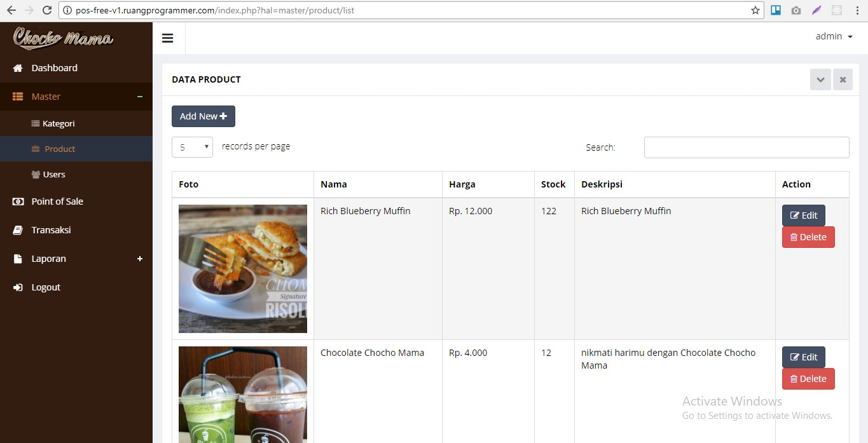The image size is (868, 443).
Task: Click the camera extension icon
Action: tap(796, 10)
